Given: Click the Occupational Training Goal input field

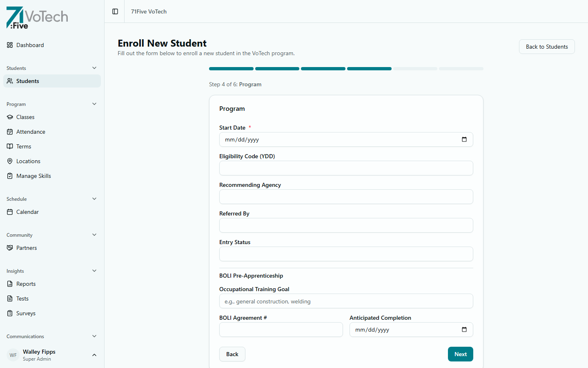Looking at the screenshot, I should pos(346,301).
